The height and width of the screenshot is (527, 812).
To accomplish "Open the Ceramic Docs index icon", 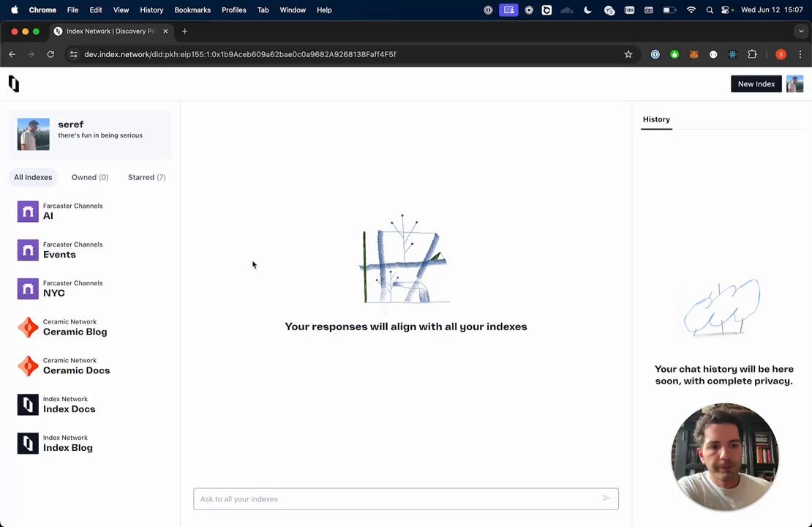I will 28,366.
